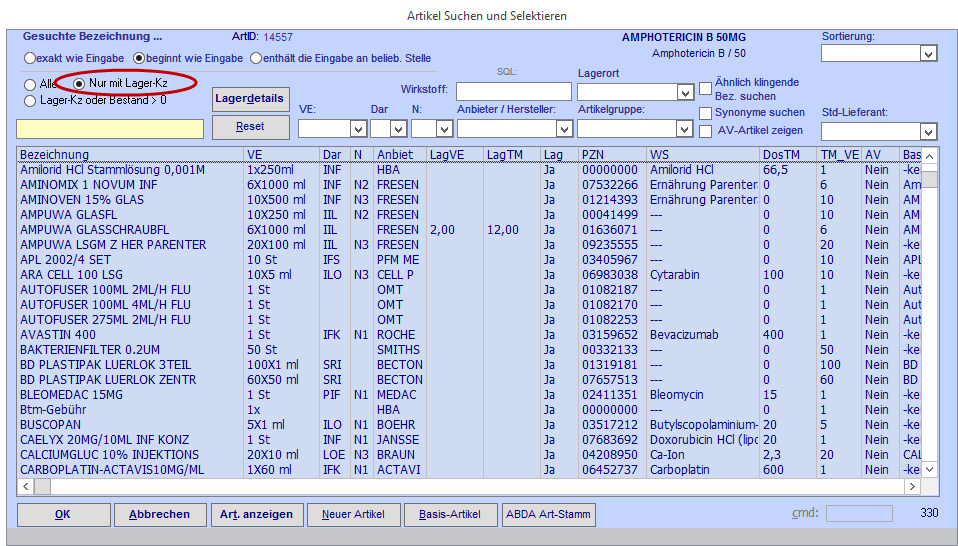Select row 'Btm-Gebühr'
This screenshot has height=546, width=958.
[469, 410]
